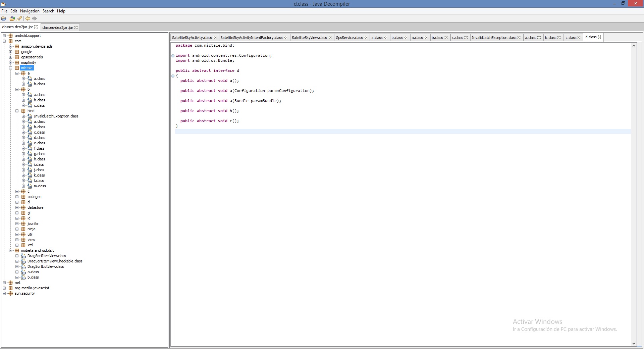This screenshot has width=644, height=349.
Task: Click the android.support package icon
Action: coord(11,36)
